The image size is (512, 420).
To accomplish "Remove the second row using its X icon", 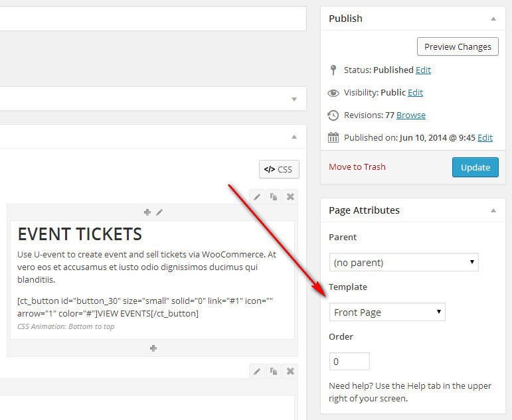I will (290, 372).
